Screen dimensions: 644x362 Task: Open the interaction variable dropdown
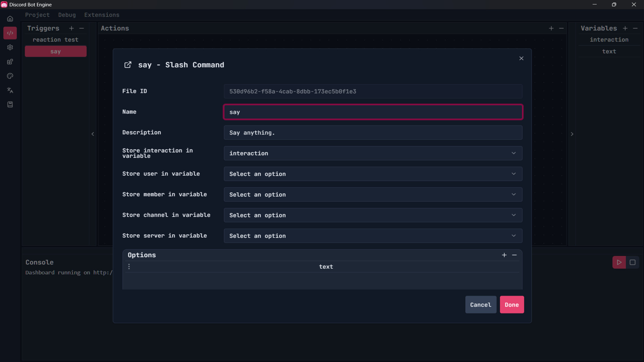coord(373,153)
